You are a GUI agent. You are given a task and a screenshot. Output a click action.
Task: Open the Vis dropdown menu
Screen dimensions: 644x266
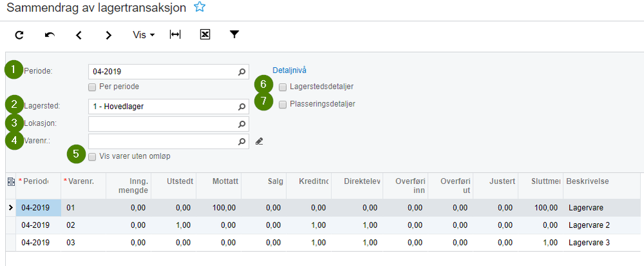[x=144, y=36]
